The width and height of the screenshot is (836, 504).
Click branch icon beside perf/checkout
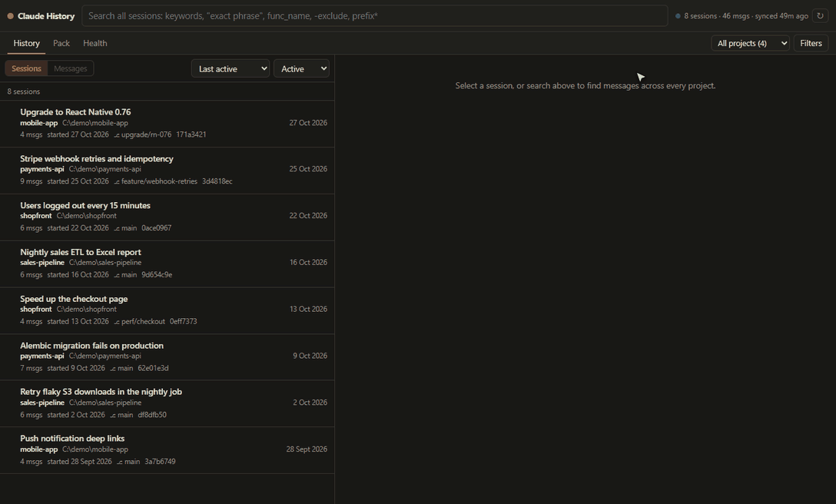117,322
